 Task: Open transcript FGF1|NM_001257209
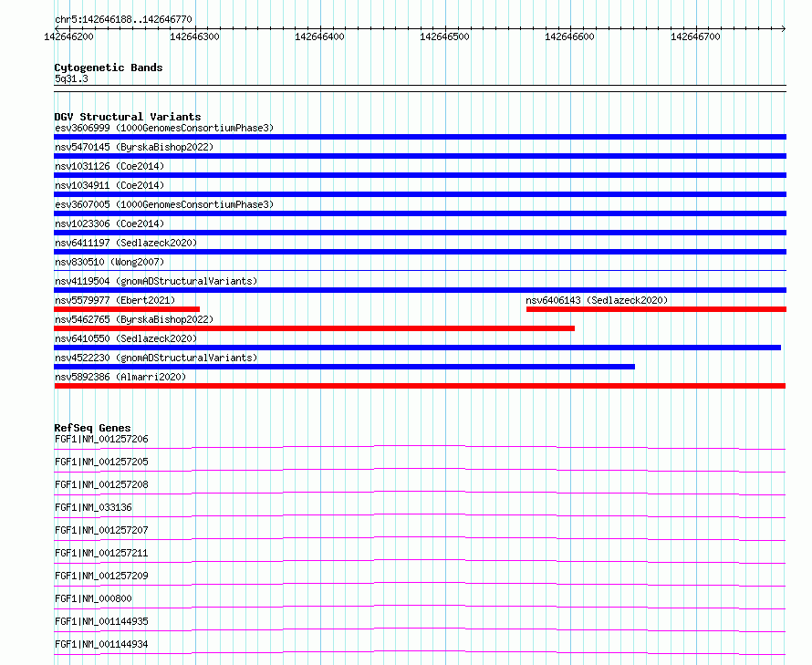point(101,576)
